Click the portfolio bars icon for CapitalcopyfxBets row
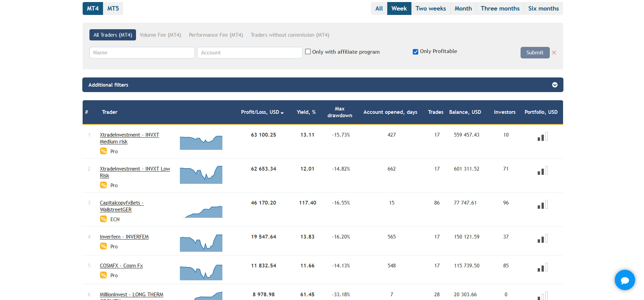The image size is (644, 300). click(x=542, y=205)
